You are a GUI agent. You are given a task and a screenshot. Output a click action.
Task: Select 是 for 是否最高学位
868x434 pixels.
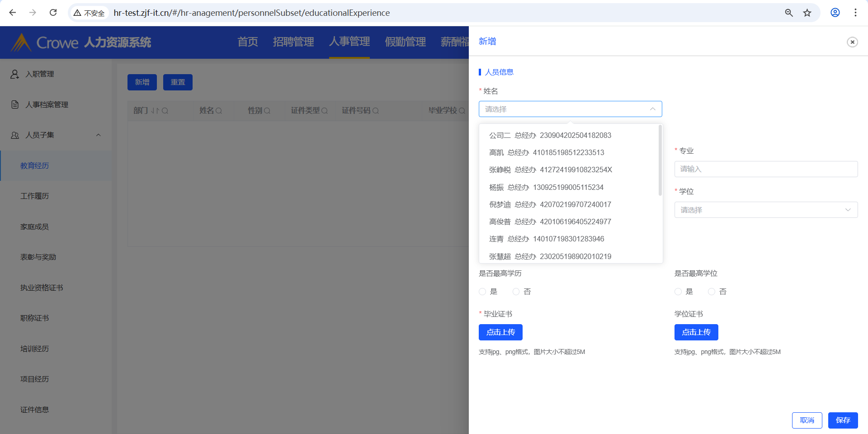tap(678, 292)
